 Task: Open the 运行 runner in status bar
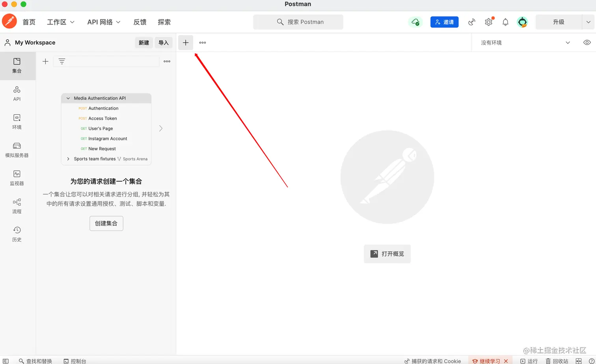pos(529,361)
